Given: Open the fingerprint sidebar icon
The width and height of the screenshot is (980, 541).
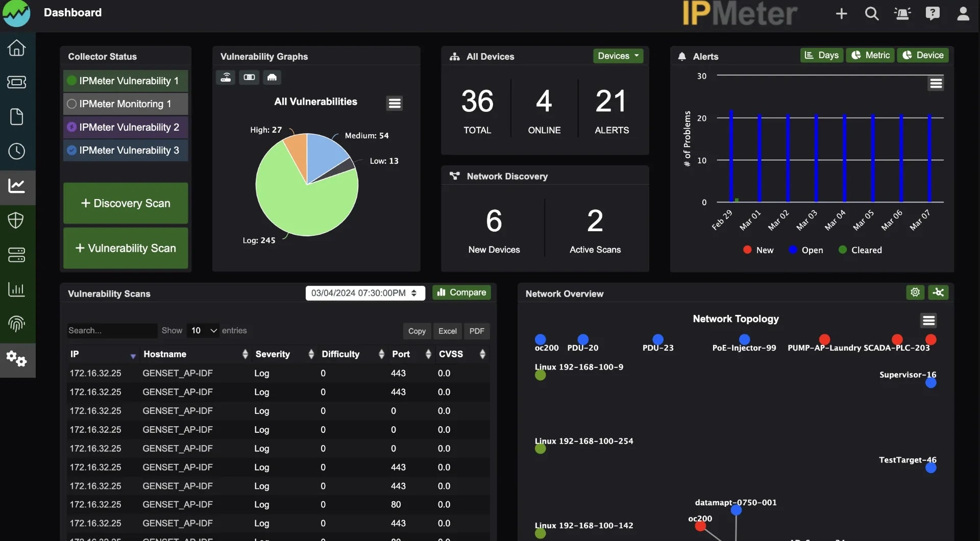Looking at the screenshot, I should coord(16,324).
